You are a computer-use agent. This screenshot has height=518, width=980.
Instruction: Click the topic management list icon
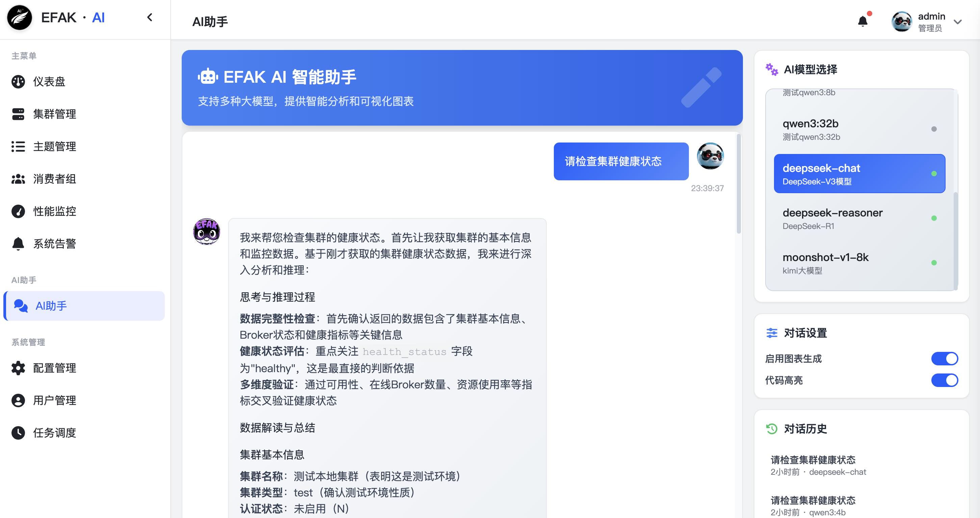(x=18, y=147)
